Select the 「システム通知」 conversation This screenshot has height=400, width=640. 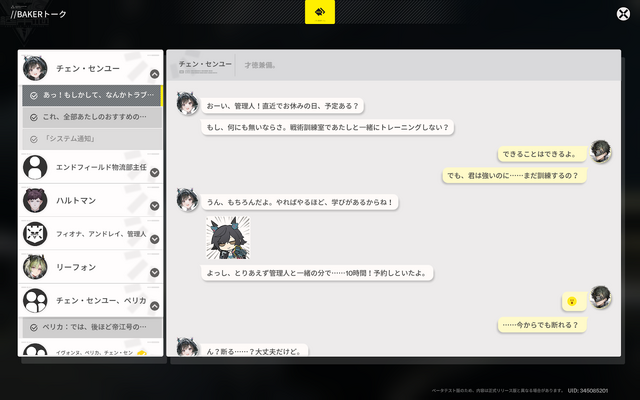coord(92,139)
